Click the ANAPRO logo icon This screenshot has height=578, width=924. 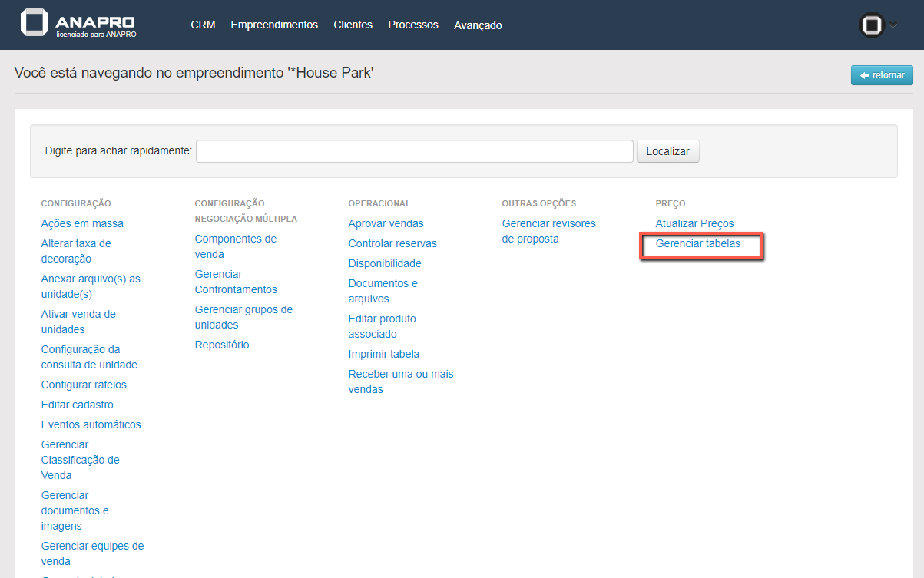tap(34, 23)
